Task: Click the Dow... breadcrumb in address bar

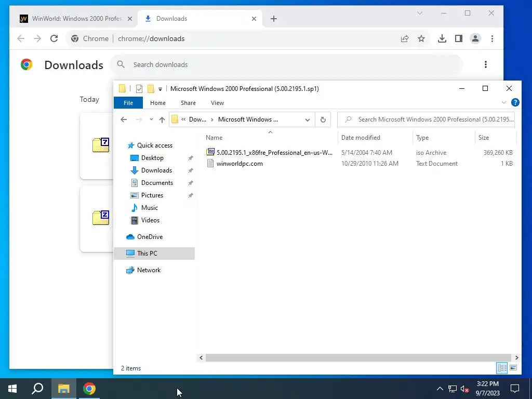Action: coord(197,119)
